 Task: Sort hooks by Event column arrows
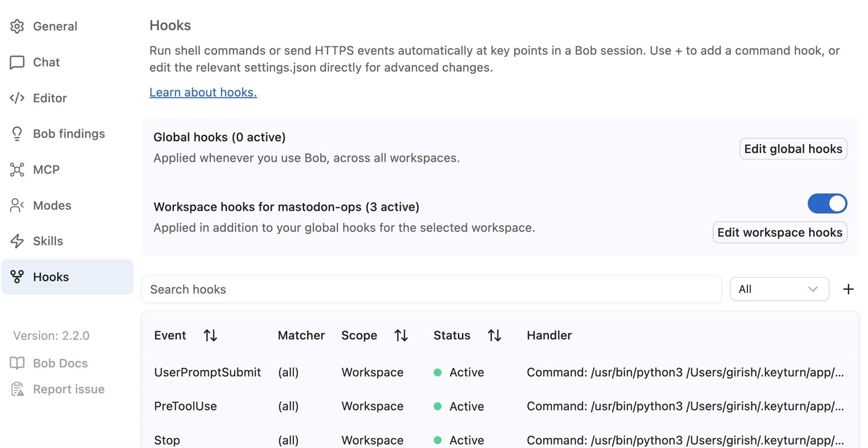(210, 335)
